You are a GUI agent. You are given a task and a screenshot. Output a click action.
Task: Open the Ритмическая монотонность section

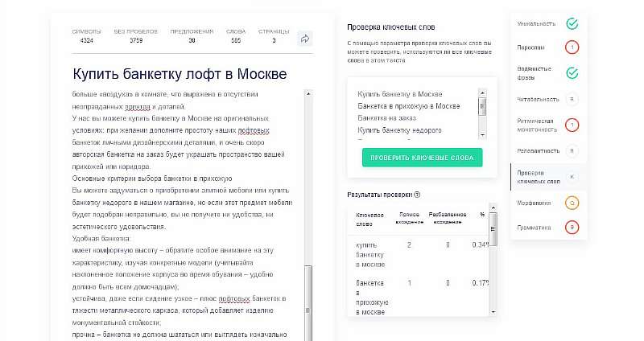click(537, 125)
